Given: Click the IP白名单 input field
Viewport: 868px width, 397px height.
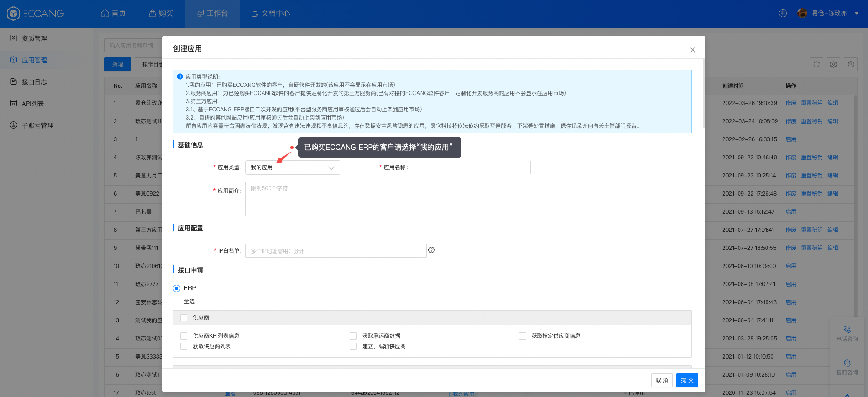Looking at the screenshot, I should point(336,251).
